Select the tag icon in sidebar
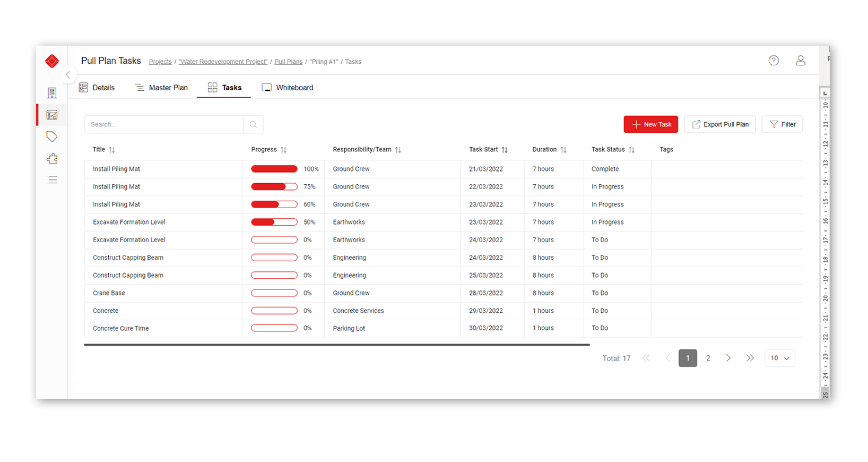 coord(52,136)
